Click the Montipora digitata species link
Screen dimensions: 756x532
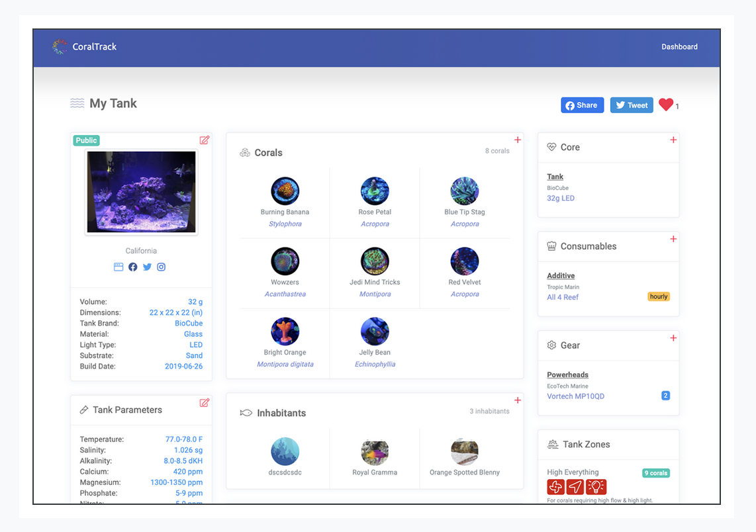[x=285, y=365]
